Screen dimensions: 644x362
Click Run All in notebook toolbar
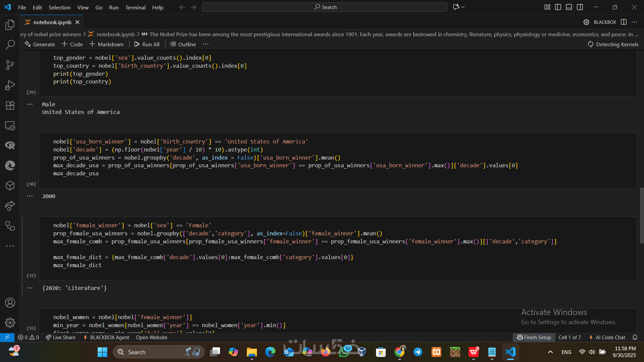(147, 44)
